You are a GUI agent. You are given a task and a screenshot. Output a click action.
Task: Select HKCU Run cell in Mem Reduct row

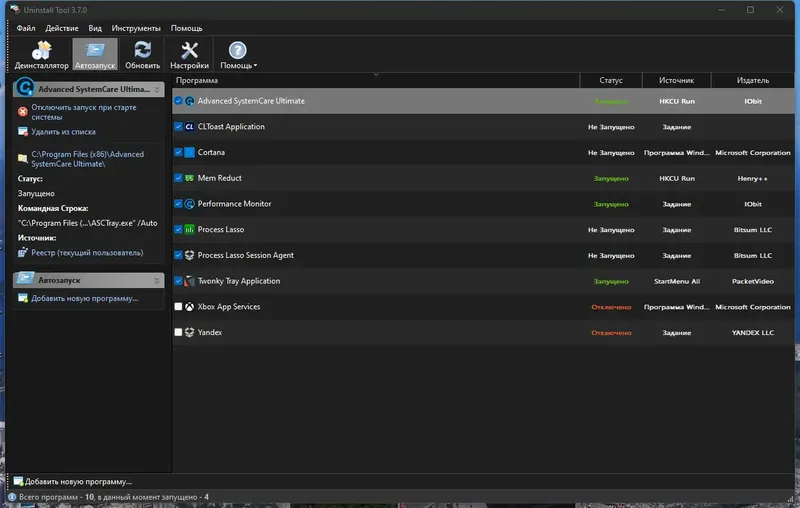point(677,179)
